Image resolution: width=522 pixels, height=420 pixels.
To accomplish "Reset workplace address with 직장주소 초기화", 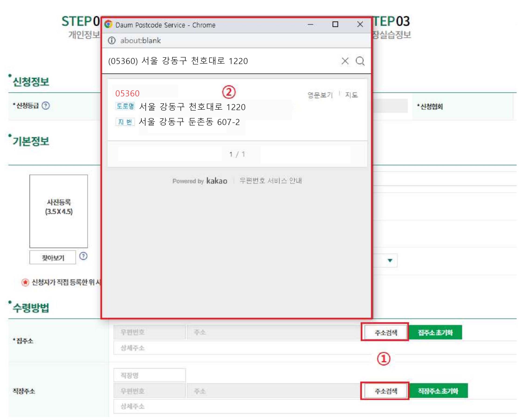I will point(438,391).
